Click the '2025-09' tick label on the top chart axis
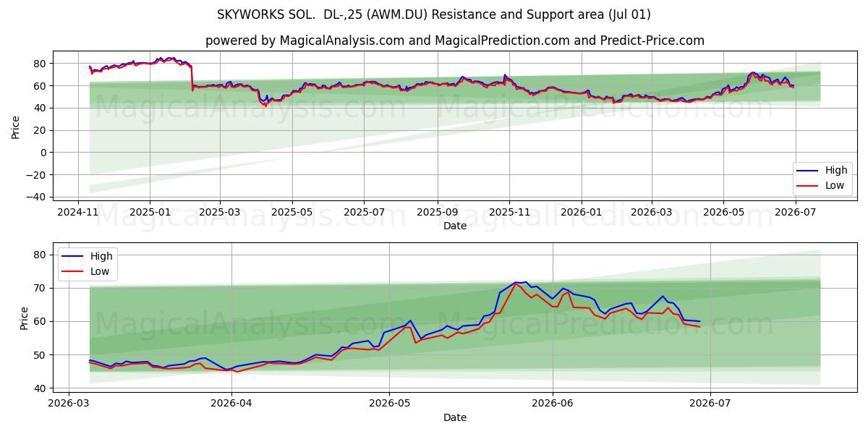Viewport: 868px width, 434px height. click(437, 213)
